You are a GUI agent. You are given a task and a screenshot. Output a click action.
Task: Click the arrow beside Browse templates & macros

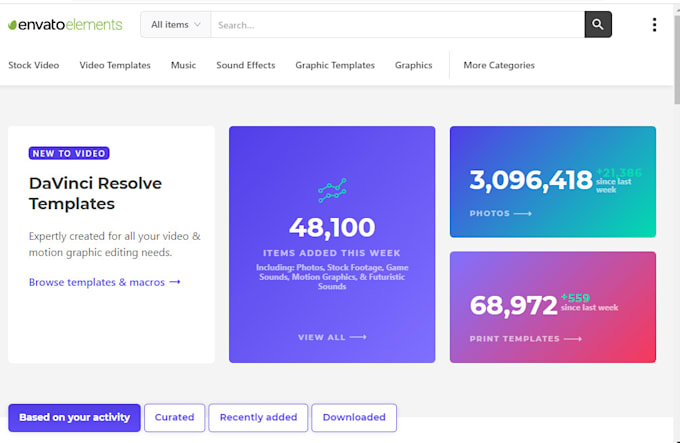(x=175, y=282)
